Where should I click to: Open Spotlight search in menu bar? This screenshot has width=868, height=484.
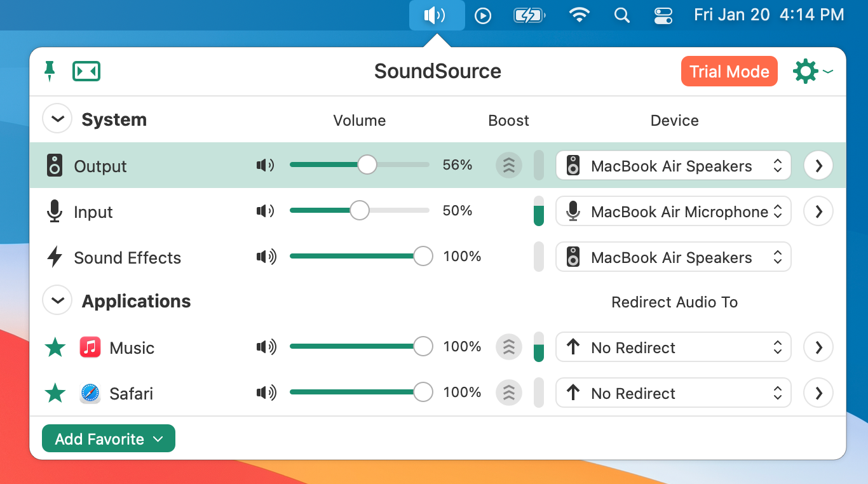click(x=622, y=15)
